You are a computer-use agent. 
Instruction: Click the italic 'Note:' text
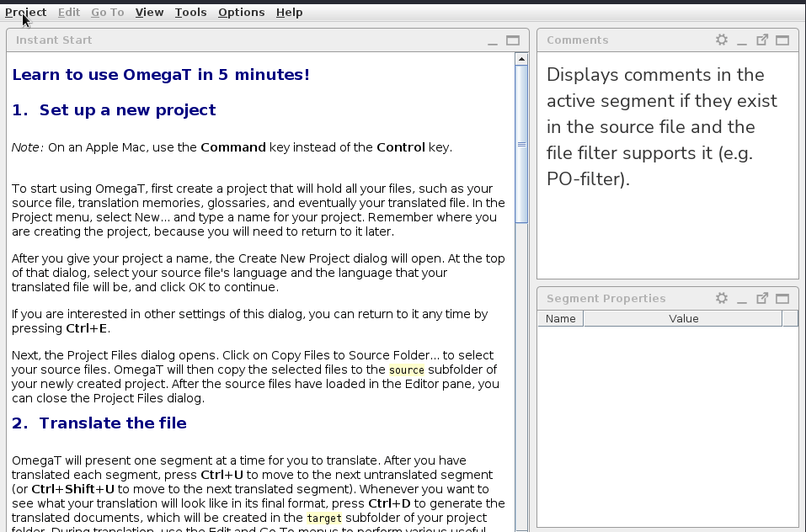point(28,147)
